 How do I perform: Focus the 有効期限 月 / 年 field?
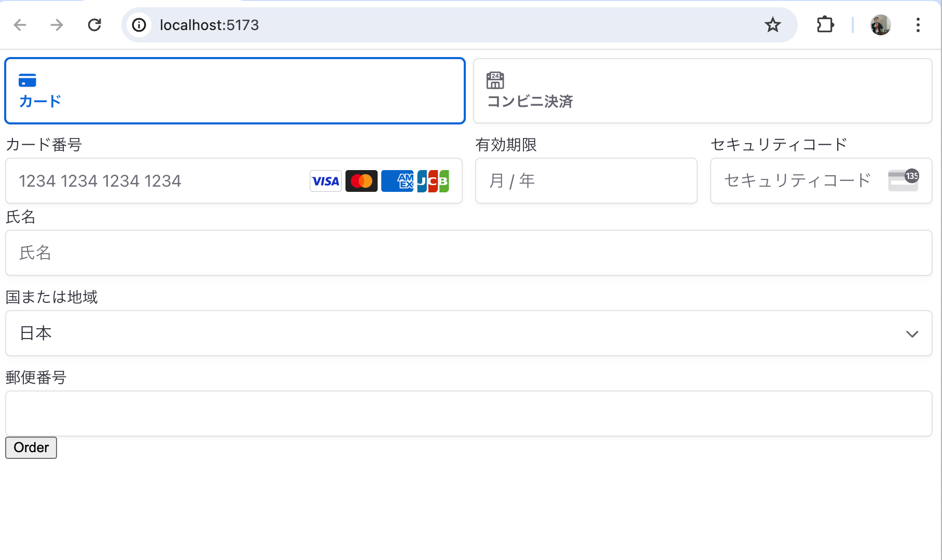tap(586, 181)
